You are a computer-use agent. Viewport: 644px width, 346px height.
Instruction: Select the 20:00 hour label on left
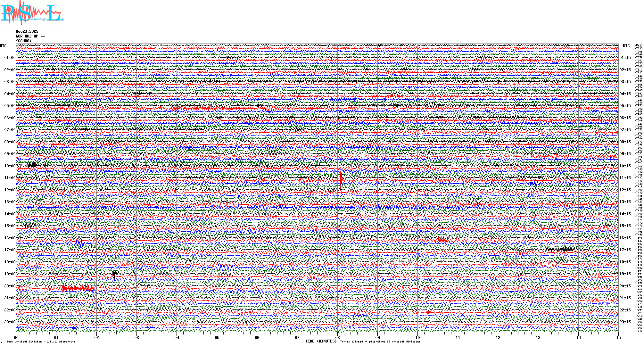coord(10,286)
